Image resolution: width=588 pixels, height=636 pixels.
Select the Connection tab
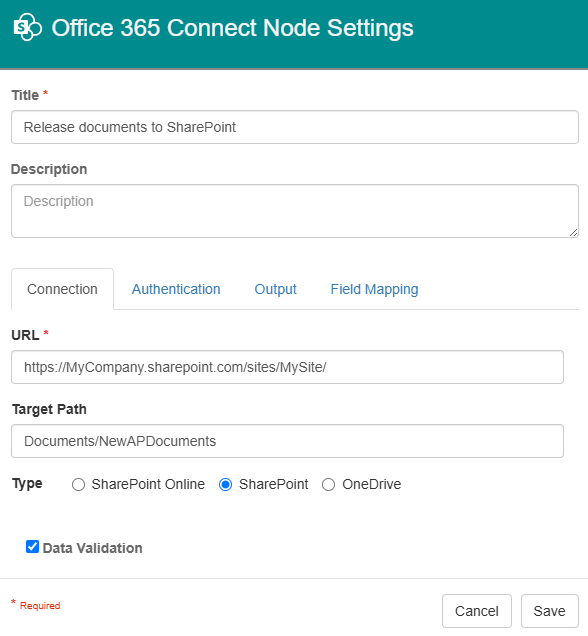click(62, 289)
